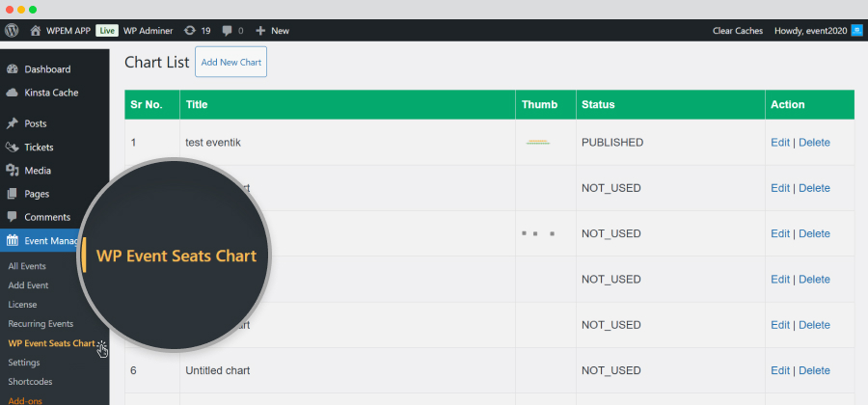Click the Posts pin icon
The image size is (868, 405).
tap(13, 123)
